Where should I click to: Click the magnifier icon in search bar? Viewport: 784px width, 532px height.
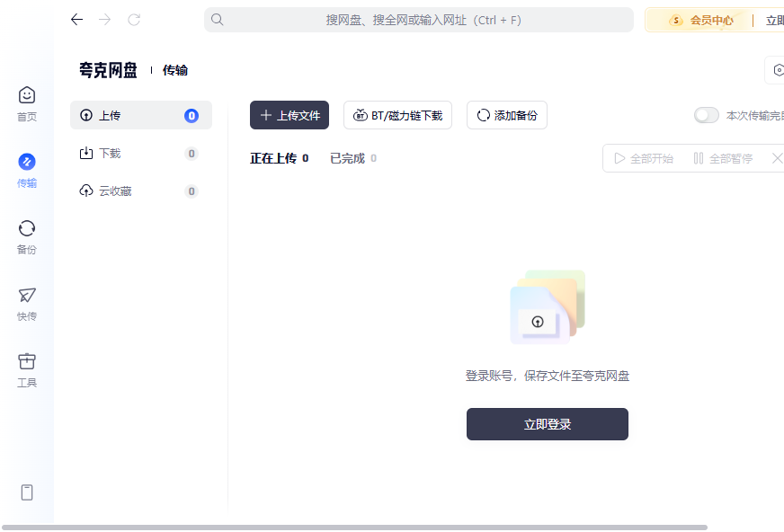coord(217,20)
